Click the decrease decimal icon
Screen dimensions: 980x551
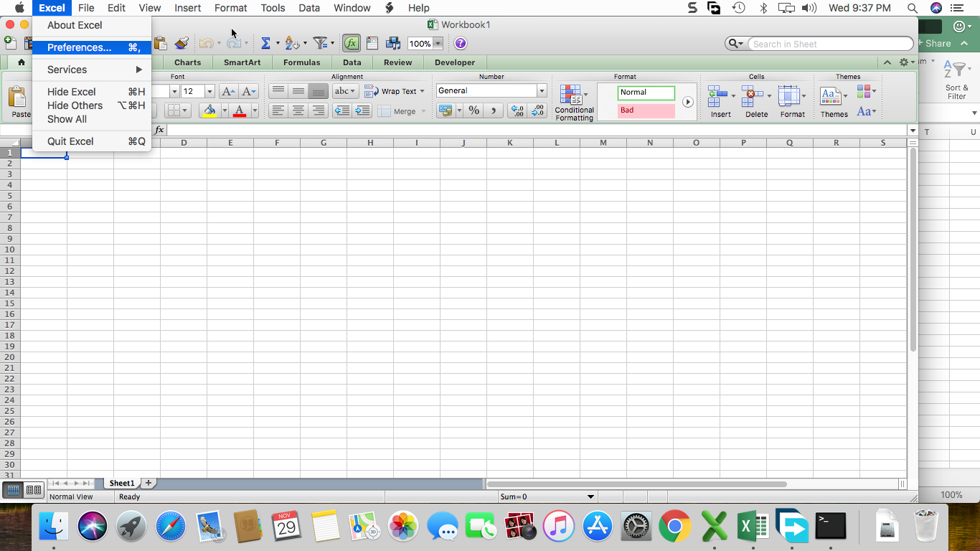(537, 110)
